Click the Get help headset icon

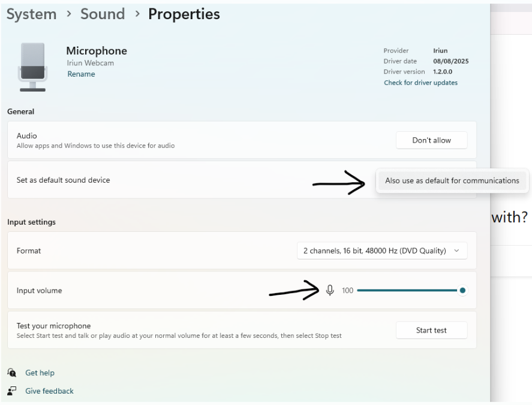coord(12,373)
